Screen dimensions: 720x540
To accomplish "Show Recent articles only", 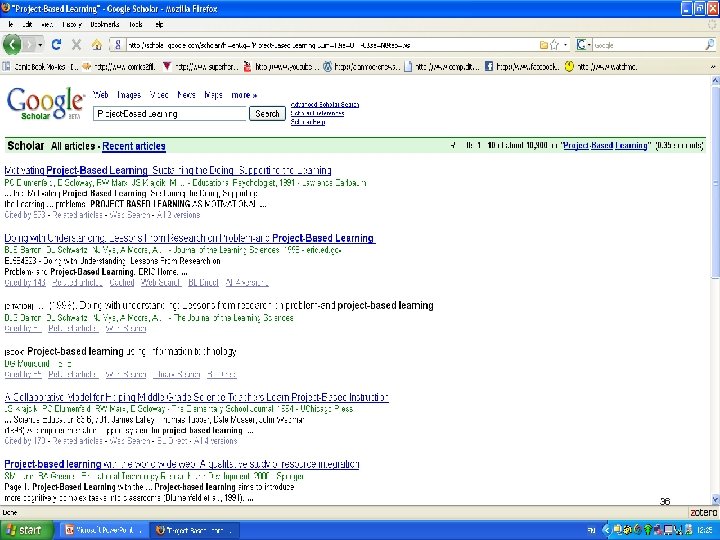I will (134, 146).
